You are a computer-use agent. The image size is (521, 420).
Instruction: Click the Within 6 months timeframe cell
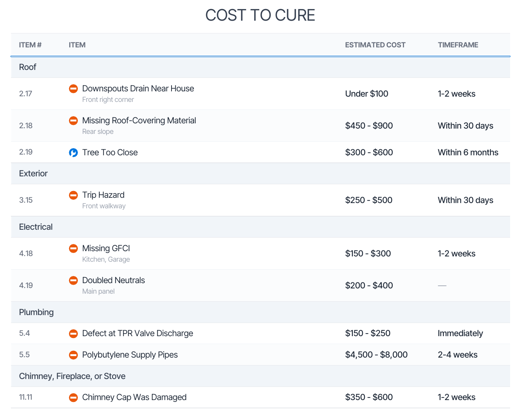point(468,153)
